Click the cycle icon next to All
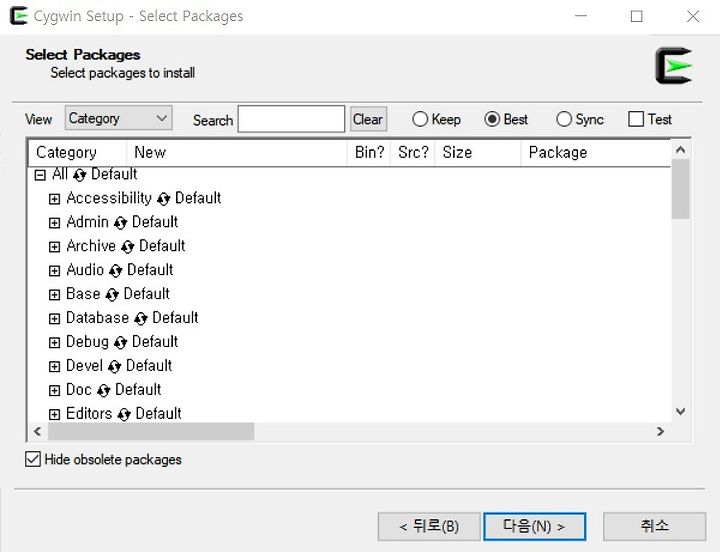This screenshot has width=720, height=552. point(79,175)
